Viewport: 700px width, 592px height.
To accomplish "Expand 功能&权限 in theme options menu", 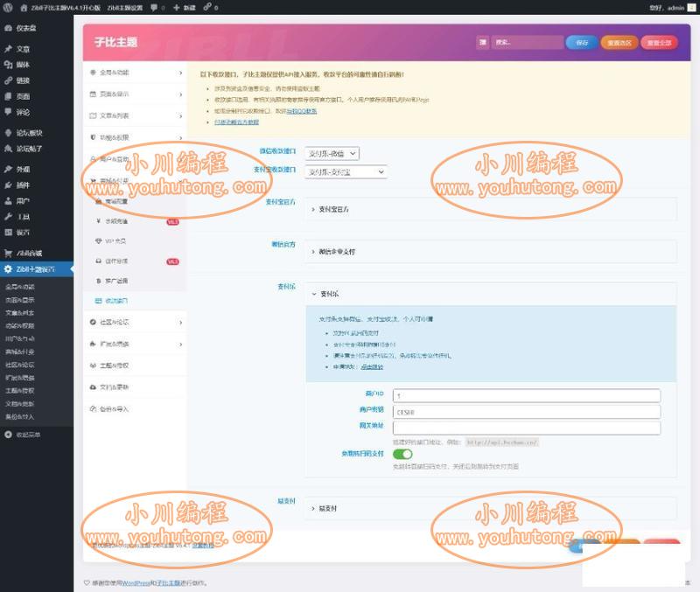I will click(135, 137).
